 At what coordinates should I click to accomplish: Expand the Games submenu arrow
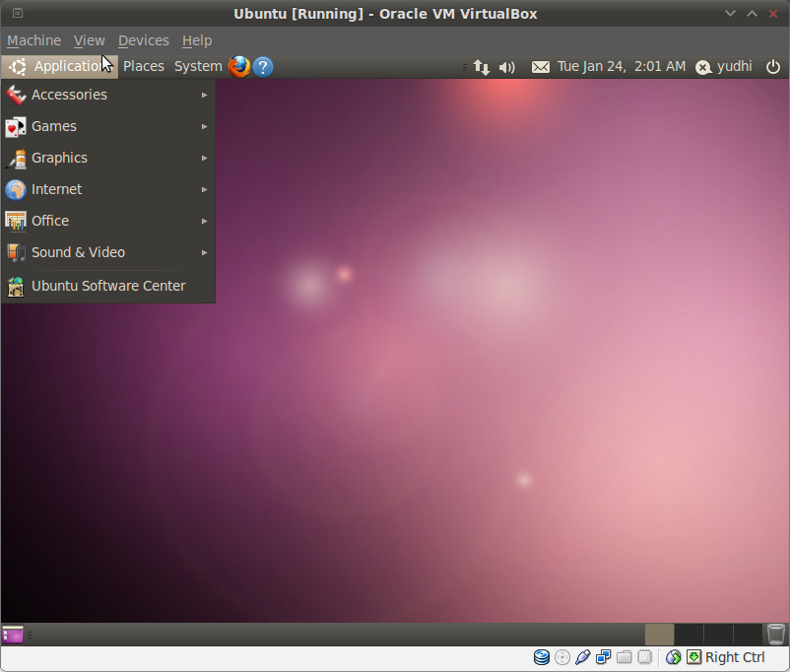pyautogui.click(x=204, y=126)
